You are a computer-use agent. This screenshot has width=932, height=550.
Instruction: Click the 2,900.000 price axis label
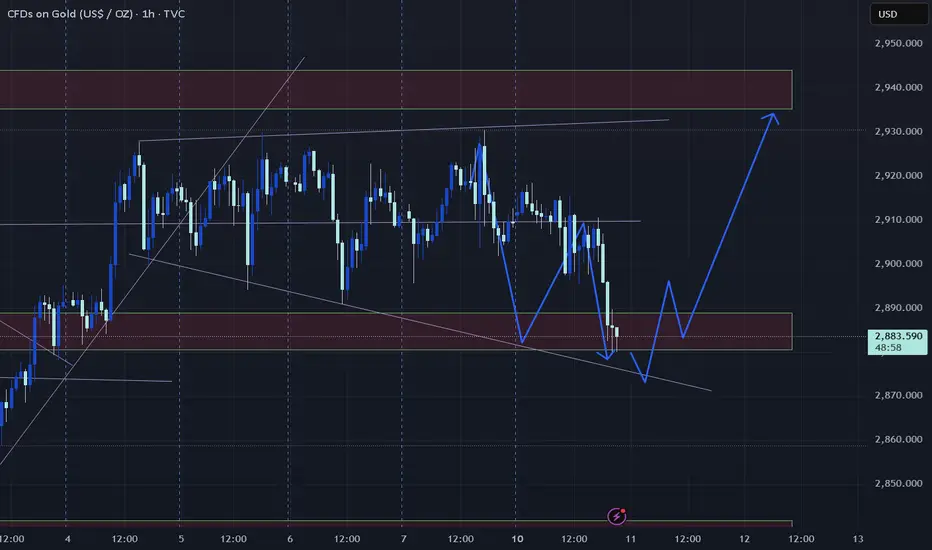[898, 263]
